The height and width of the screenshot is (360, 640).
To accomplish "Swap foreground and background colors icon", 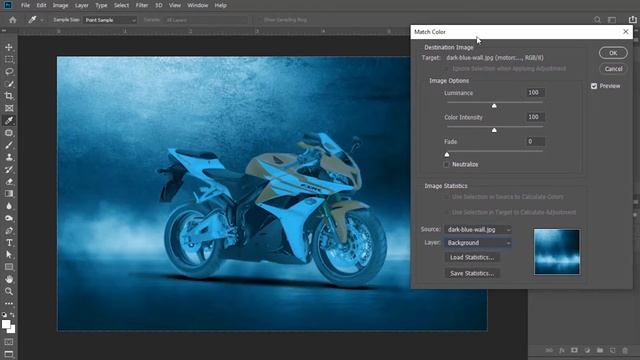I will click(x=12, y=315).
